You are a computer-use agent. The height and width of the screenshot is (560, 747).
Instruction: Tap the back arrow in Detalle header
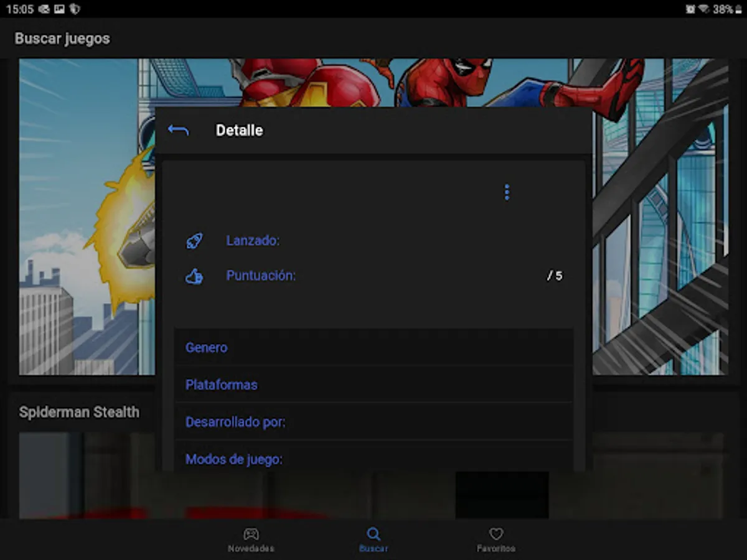point(178,130)
